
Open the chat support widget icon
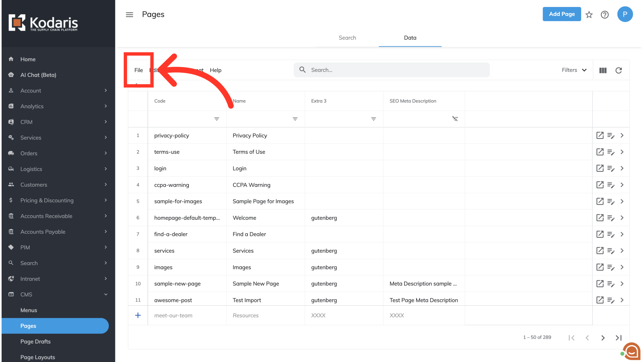[x=632, y=351]
